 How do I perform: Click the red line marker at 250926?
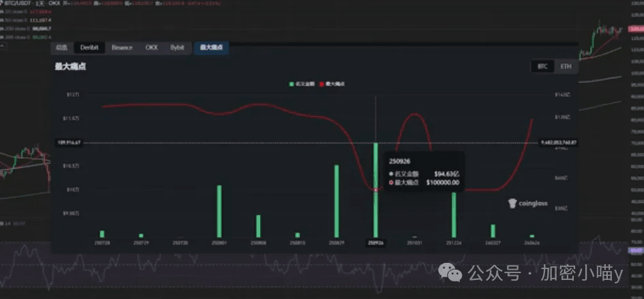tap(376, 190)
